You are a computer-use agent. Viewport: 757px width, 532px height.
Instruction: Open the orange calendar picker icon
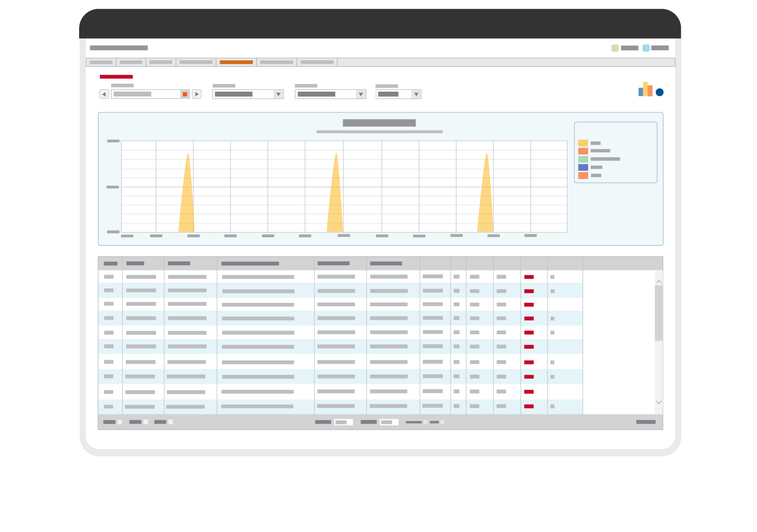coord(185,95)
